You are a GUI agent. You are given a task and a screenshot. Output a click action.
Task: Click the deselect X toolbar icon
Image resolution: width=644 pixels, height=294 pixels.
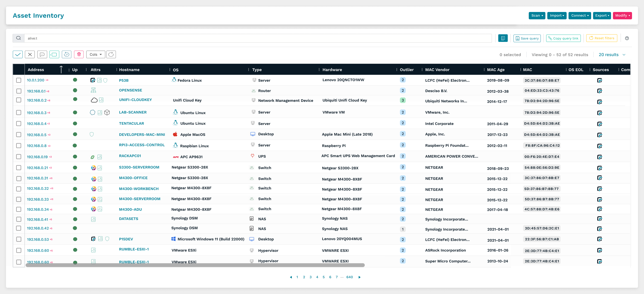[30, 54]
